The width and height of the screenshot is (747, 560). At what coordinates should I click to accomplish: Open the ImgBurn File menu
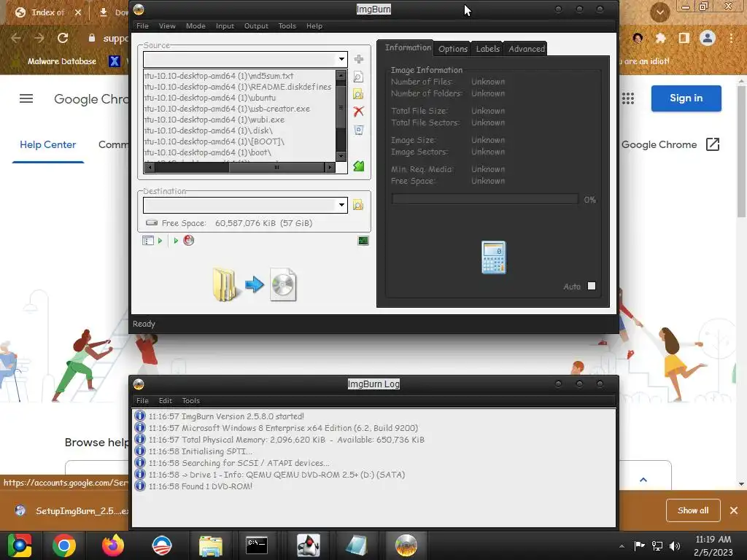[x=142, y=26]
